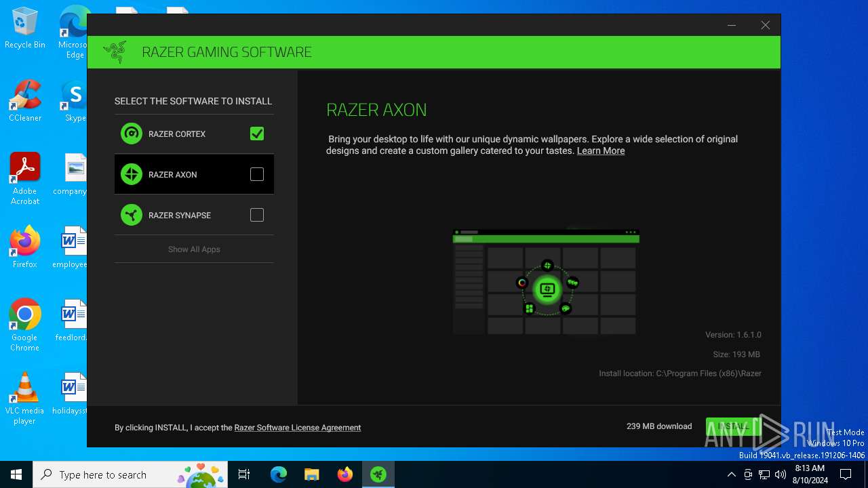Select the VLC media player desktop icon

(x=25, y=399)
